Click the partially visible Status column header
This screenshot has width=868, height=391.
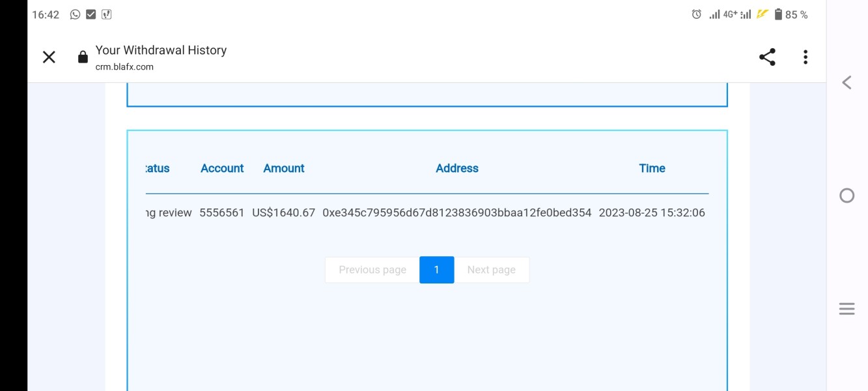pos(158,168)
